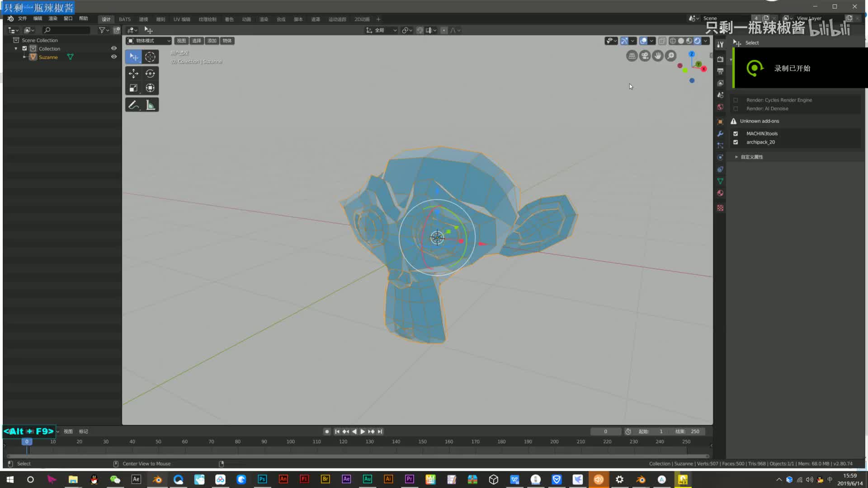Open Render properties tab
868x488 pixels.
pyautogui.click(x=720, y=59)
